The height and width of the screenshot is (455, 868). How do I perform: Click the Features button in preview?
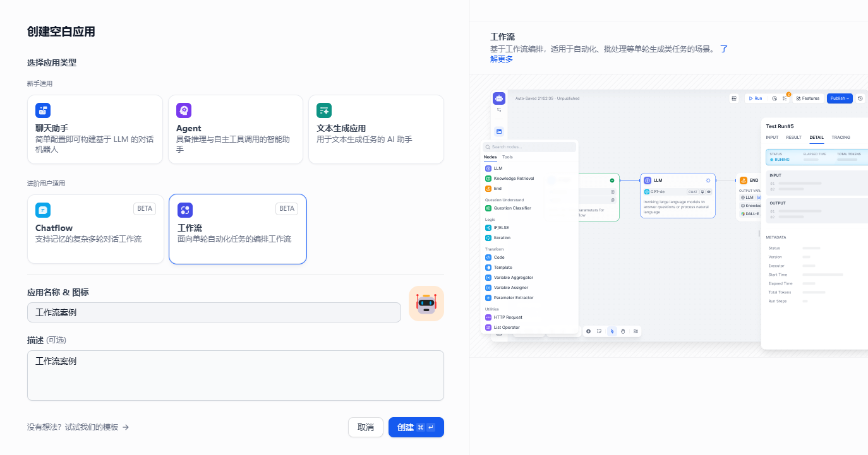point(808,98)
